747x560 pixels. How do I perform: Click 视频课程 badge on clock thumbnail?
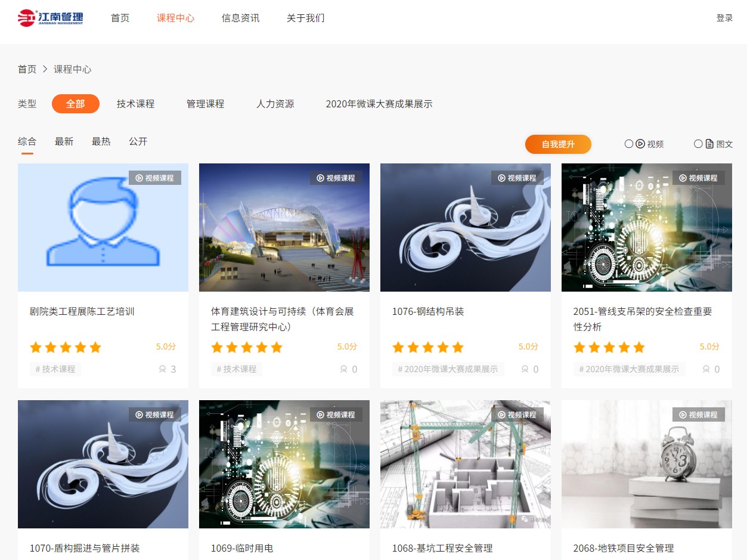(698, 414)
